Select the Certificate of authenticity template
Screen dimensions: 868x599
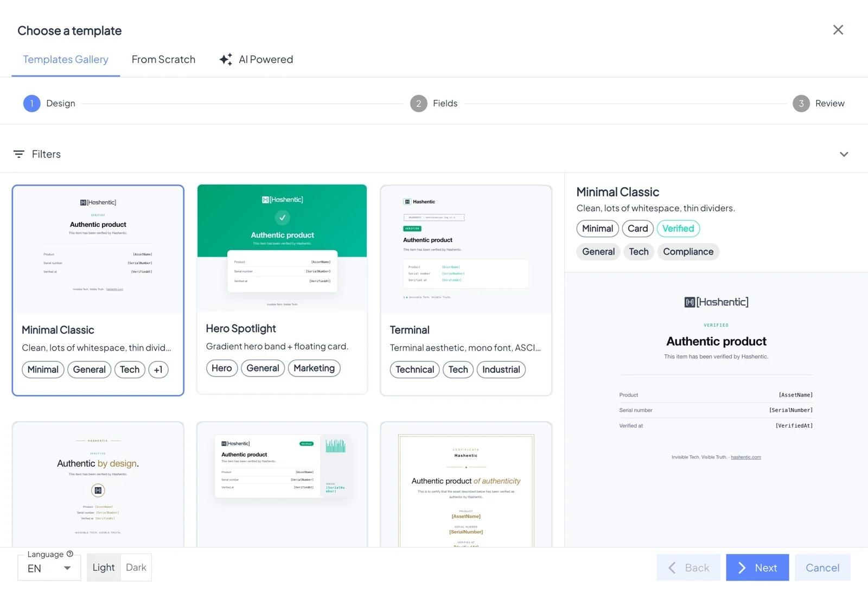pos(466,485)
